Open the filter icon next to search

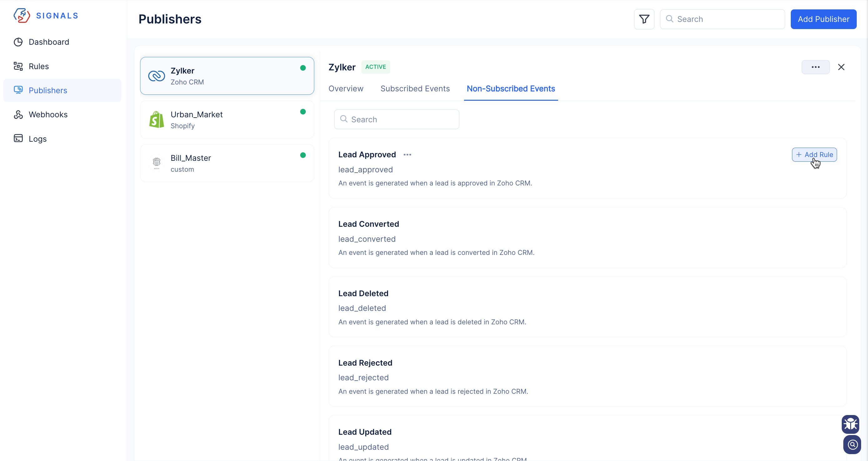coord(644,19)
